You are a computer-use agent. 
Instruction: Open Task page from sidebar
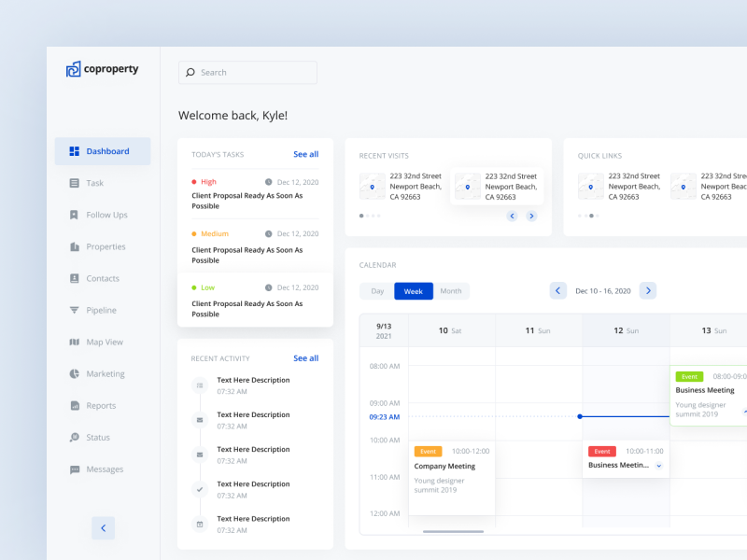[x=103, y=183]
